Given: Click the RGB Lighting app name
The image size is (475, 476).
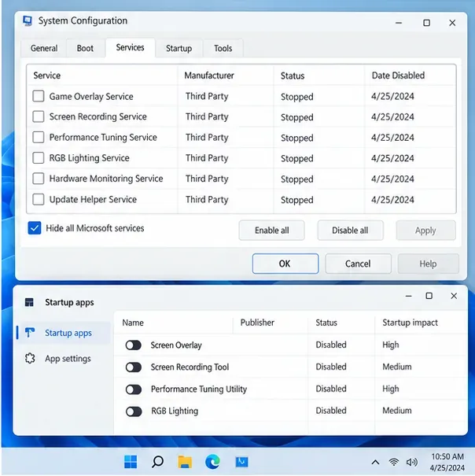Looking at the screenshot, I should [x=175, y=411].
